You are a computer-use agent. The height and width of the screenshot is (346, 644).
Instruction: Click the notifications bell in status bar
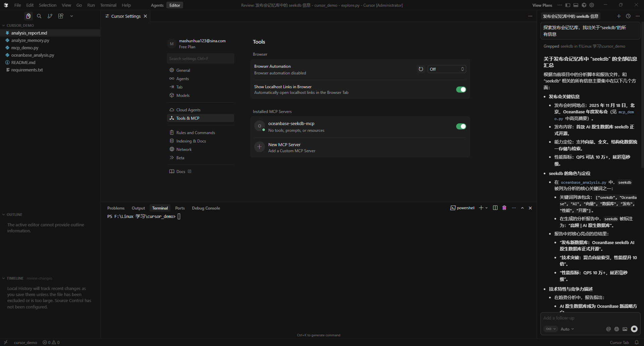[x=637, y=342]
